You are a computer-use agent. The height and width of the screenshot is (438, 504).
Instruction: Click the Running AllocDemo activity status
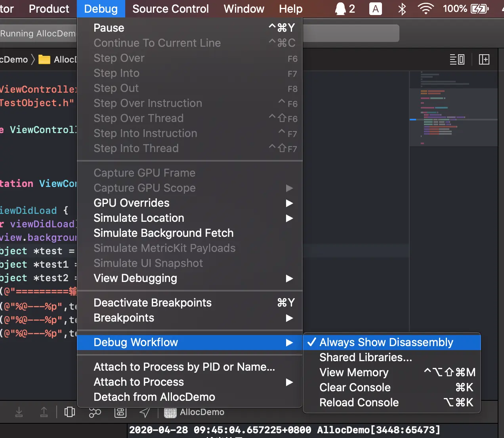(38, 33)
